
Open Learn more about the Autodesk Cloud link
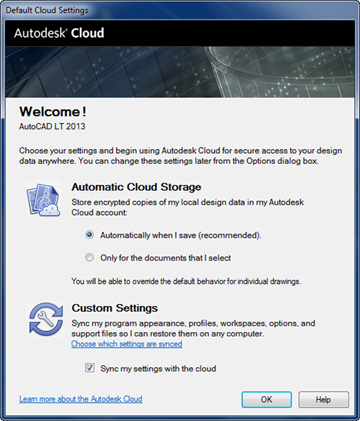(x=81, y=399)
